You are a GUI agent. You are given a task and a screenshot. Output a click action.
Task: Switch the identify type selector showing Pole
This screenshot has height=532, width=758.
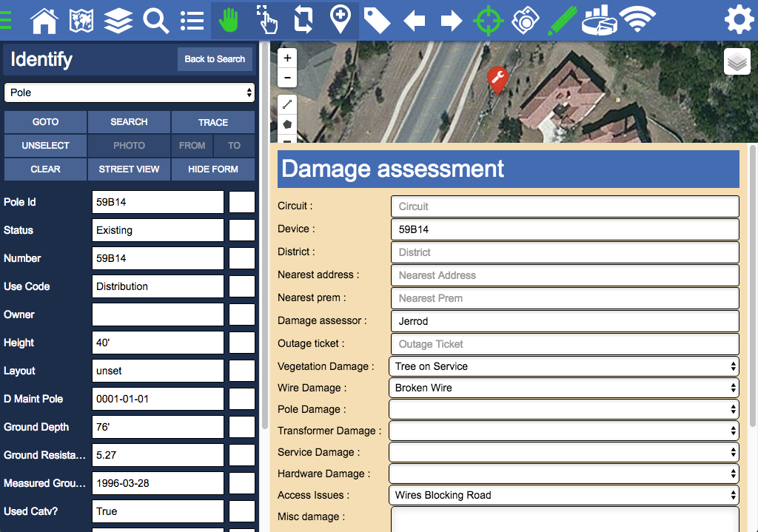[130, 92]
